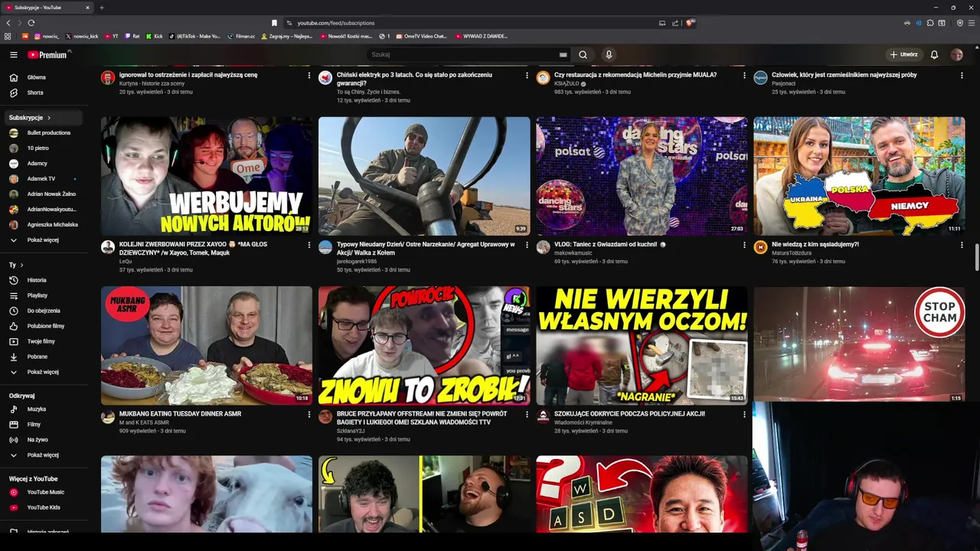Image resolution: width=980 pixels, height=551 pixels.
Task: Open a new browser tab with the plus button
Action: 102,8
